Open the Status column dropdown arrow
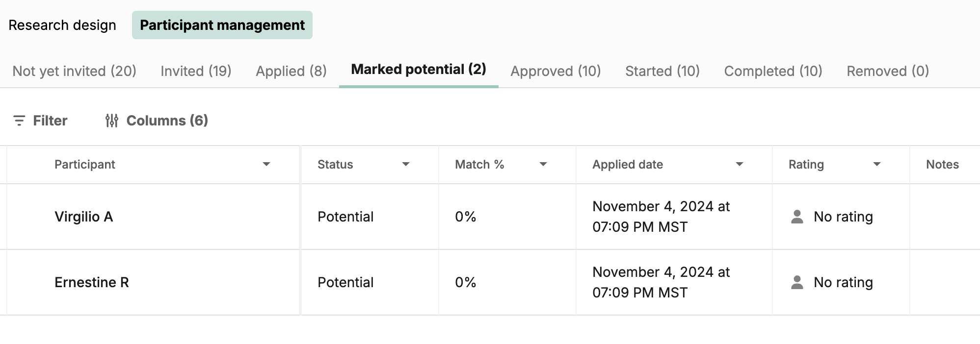This screenshot has height=344, width=980. [x=406, y=164]
